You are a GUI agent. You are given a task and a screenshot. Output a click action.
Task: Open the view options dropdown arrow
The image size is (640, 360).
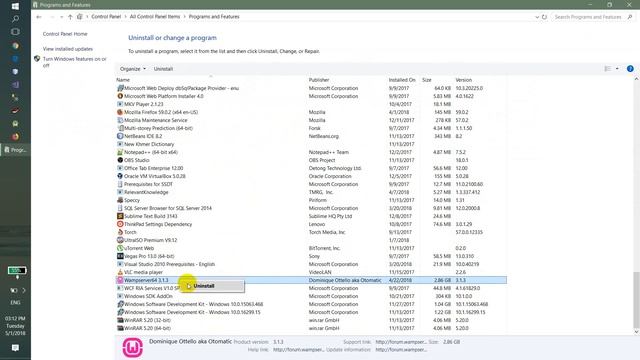pos(617,69)
